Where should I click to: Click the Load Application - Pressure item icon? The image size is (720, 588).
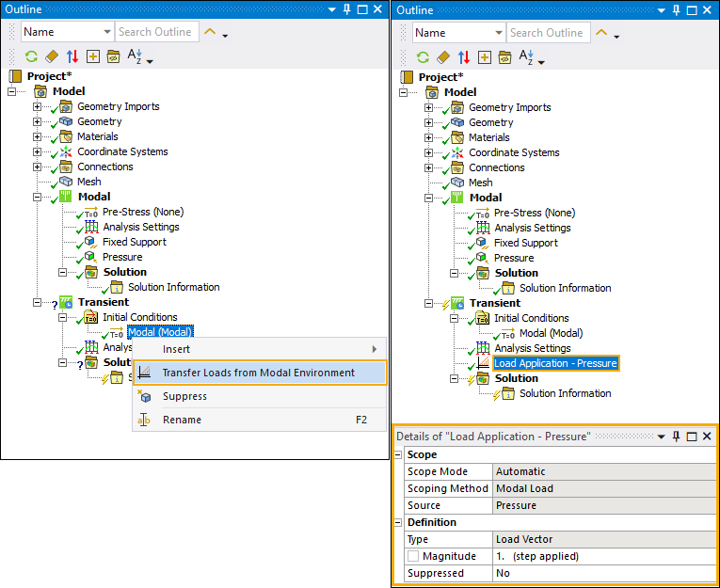pyautogui.click(x=483, y=363)
